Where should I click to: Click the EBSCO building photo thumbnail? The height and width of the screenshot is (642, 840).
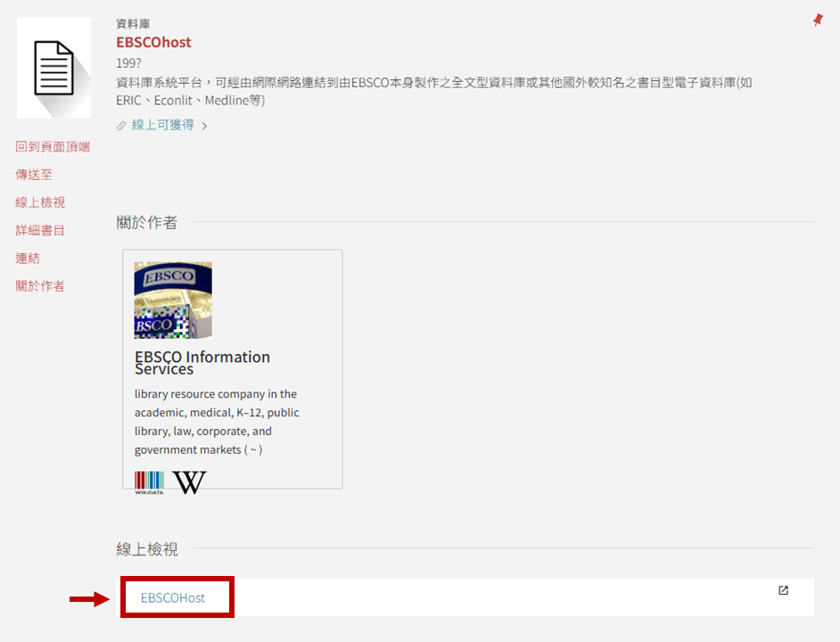173,300
